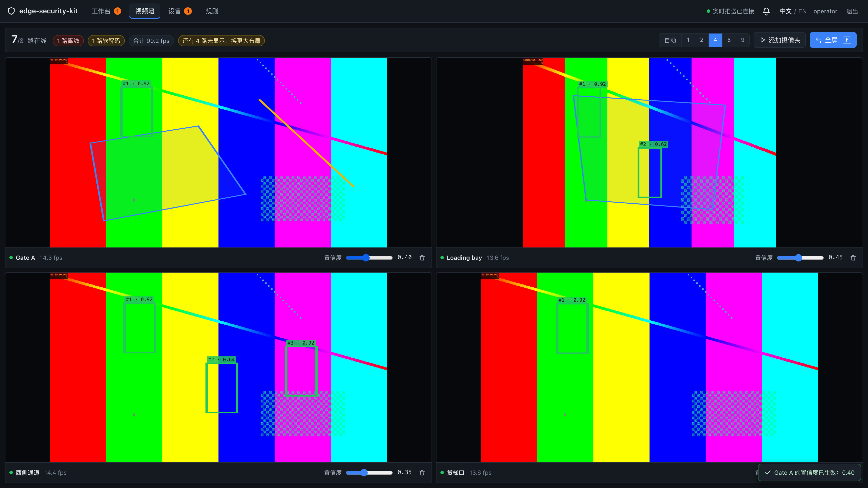Image resolution: width=868 pixels, height=488 pixels.
Task: Delete the Gate A camera tile
Action: click(x=422, y=258)
